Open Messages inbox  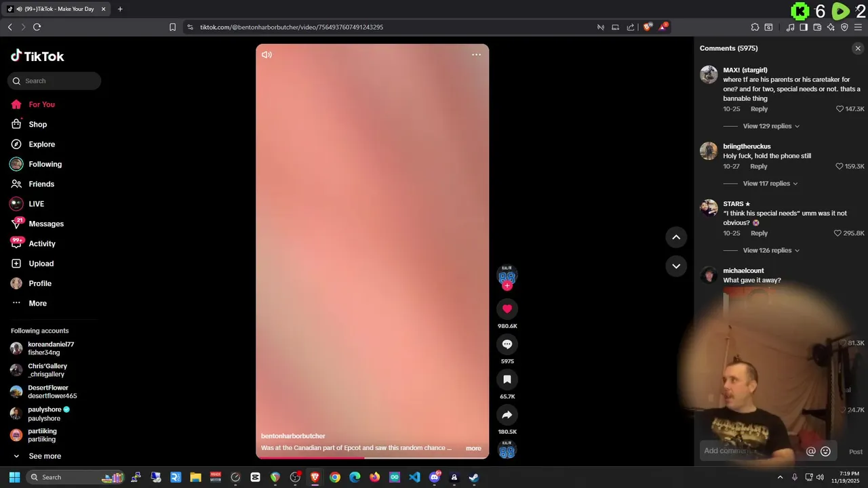(46, 224)
